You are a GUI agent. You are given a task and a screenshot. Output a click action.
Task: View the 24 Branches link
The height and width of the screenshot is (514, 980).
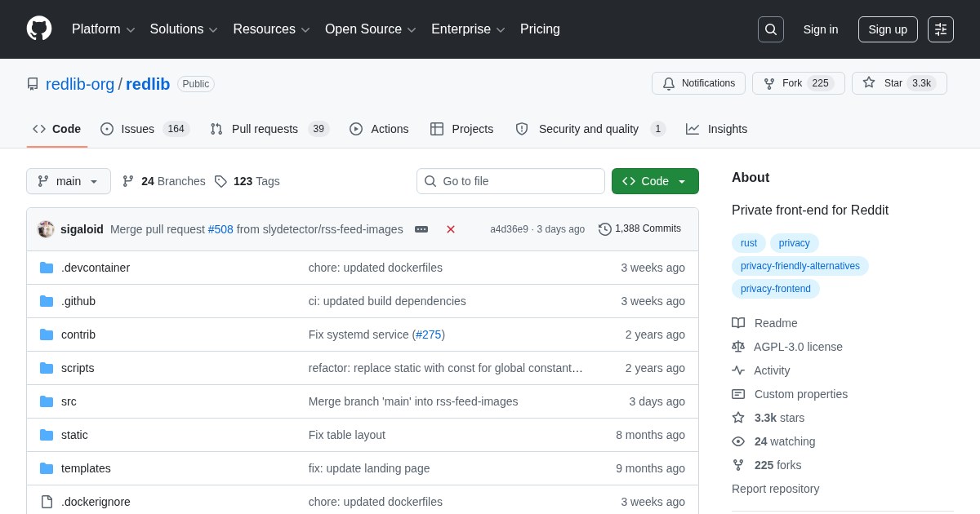click(x=163, y=181)
